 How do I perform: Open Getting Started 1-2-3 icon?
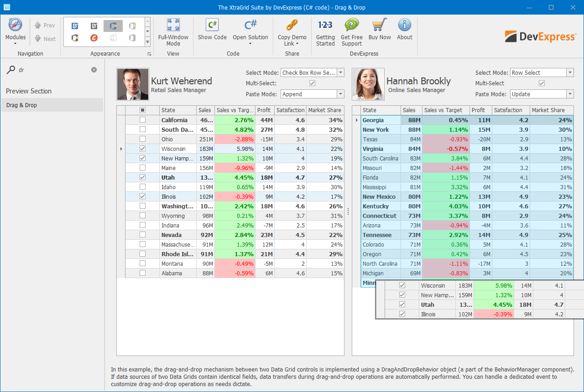325,25
